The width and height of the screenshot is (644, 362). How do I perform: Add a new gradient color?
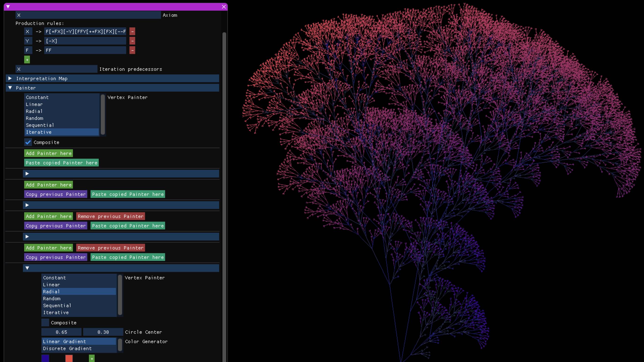92,358
